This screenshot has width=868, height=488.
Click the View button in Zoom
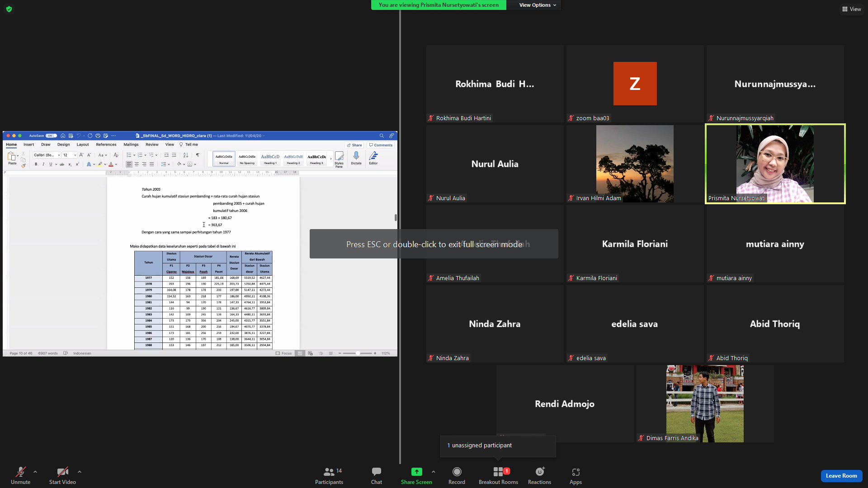pos(852,9)
